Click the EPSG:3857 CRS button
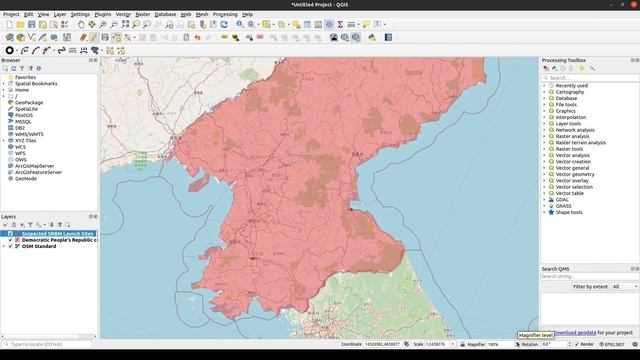The image size is (640, 360). tap(612, 344)
